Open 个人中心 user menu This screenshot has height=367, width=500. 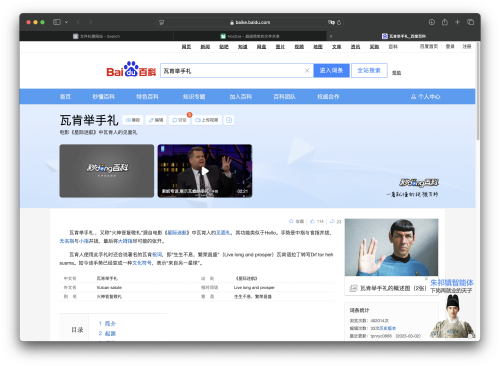point(426,97)
